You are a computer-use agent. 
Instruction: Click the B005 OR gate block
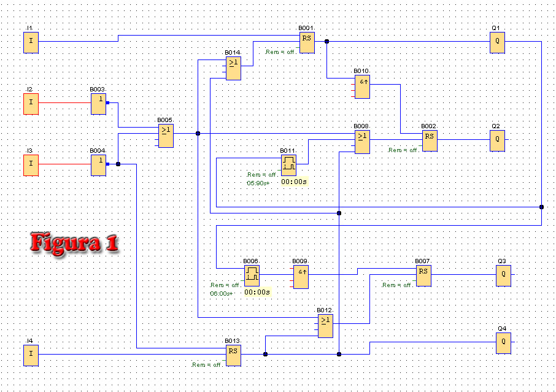click(x=166, y=136)
